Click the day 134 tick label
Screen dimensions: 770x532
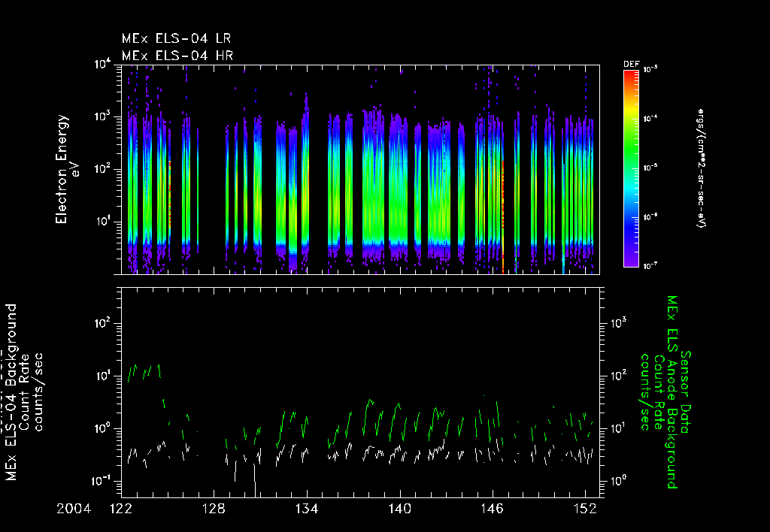[x=307, y=509]
